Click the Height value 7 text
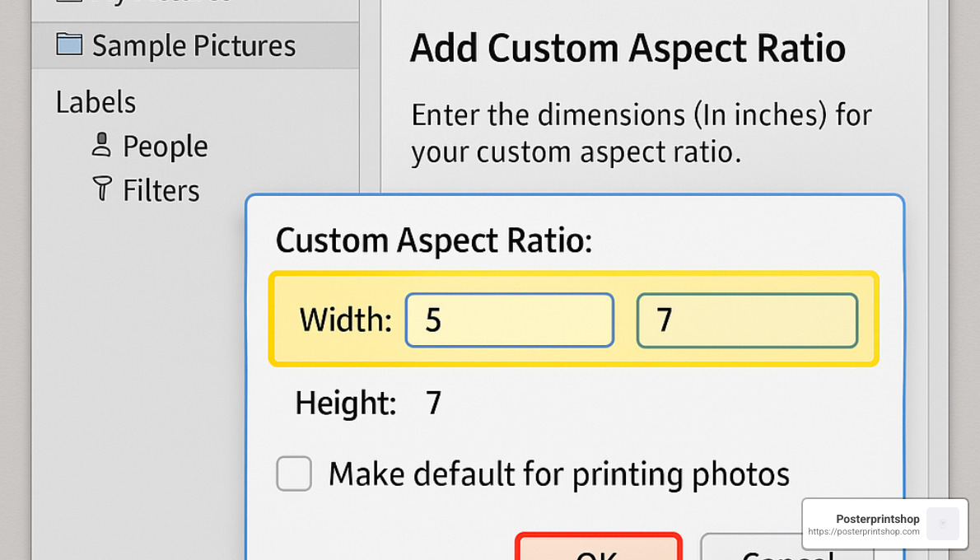 [x=434, y=404]
